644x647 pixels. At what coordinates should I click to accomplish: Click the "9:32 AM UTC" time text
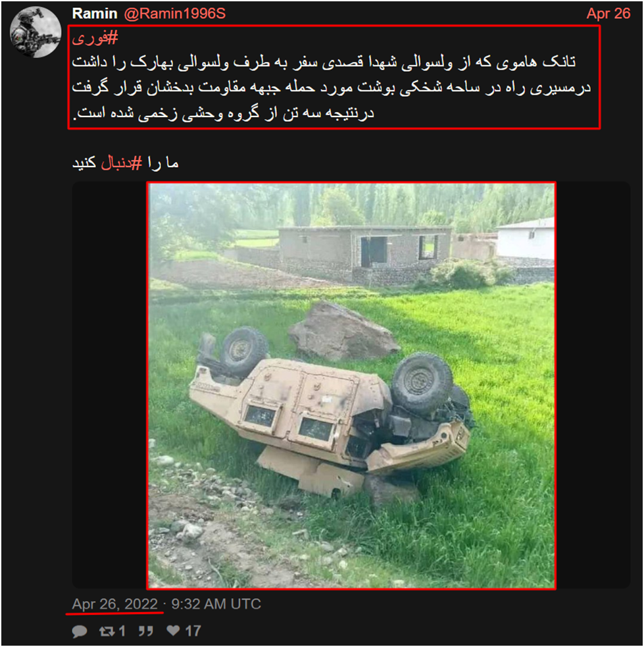point(216,604)
